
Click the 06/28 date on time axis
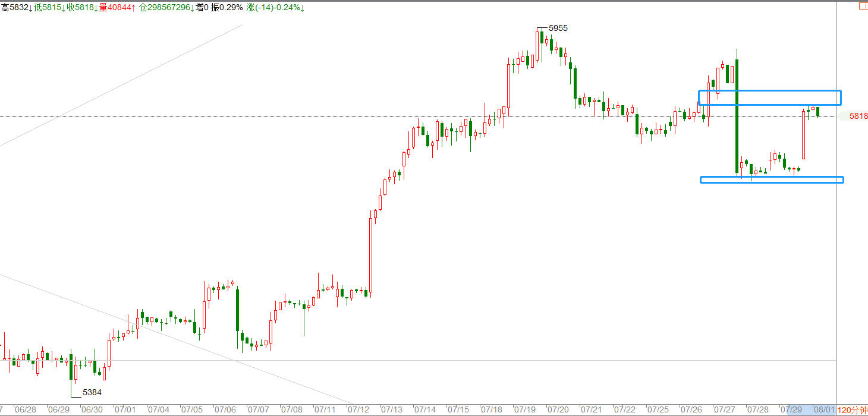pos(26,410)
